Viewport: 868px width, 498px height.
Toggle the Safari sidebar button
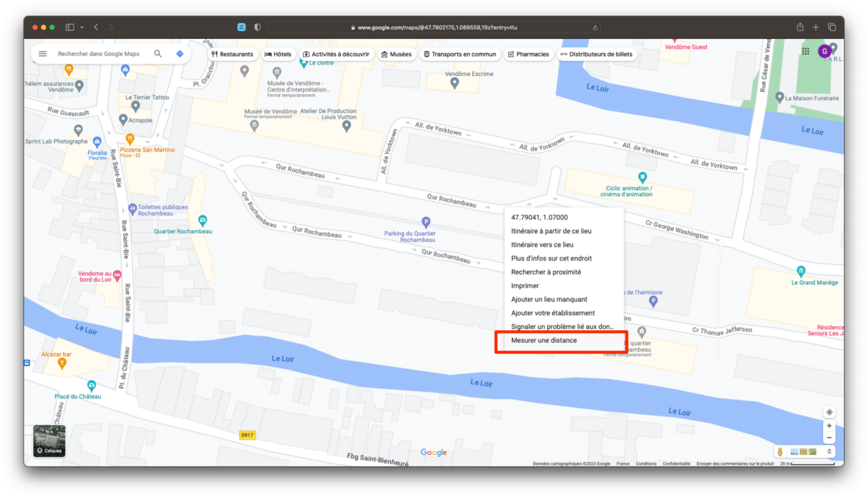coord(70,27)
